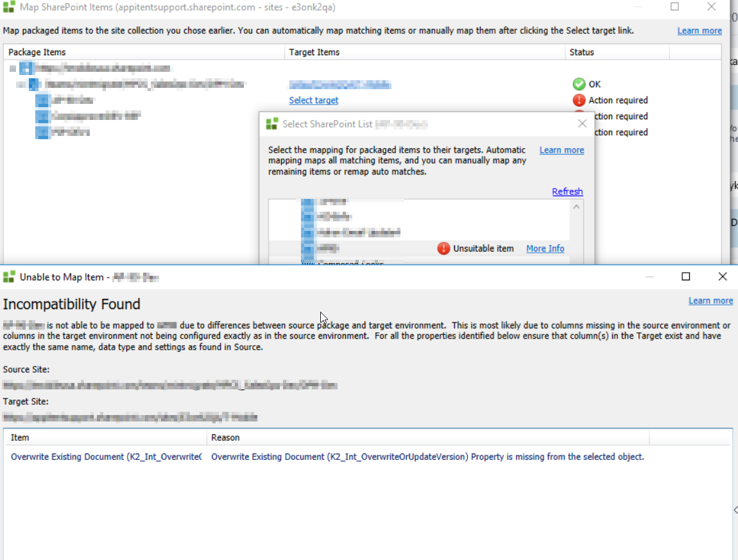Click the Item column header in incompatibility table
Viewport: 738px width, 560px height.
[x=106, y=437]
